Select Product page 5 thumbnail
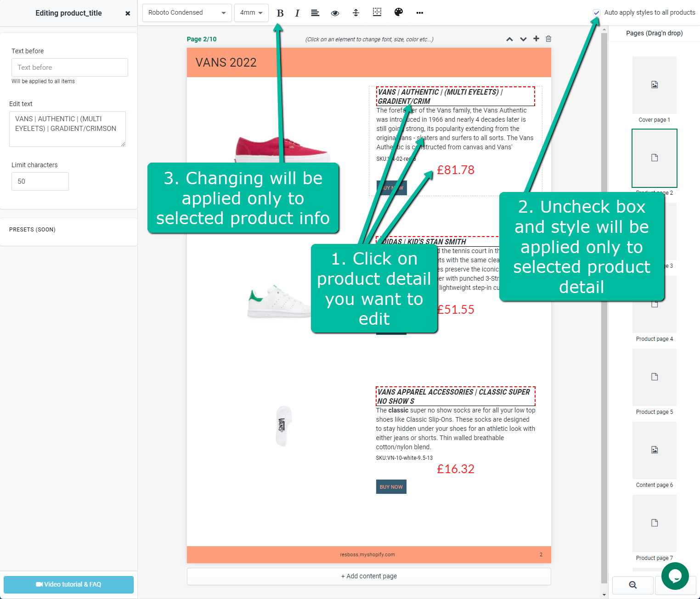 [x=655, y=377]
